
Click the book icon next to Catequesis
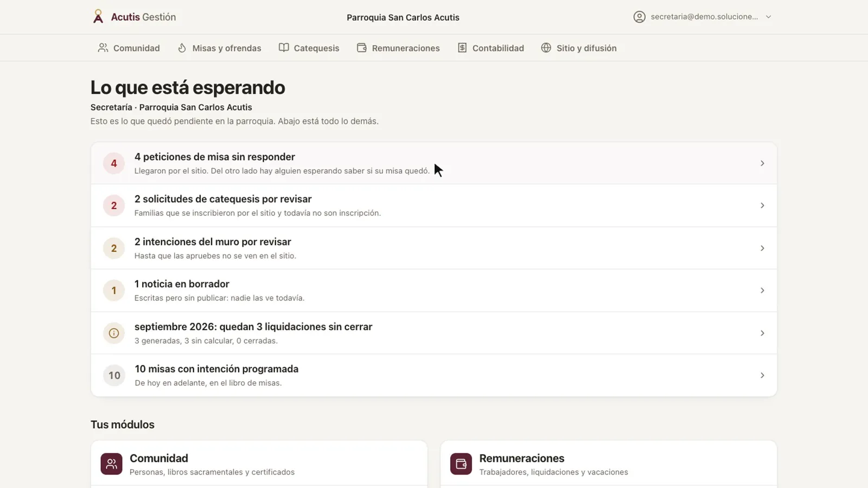(x=284, y=48)
